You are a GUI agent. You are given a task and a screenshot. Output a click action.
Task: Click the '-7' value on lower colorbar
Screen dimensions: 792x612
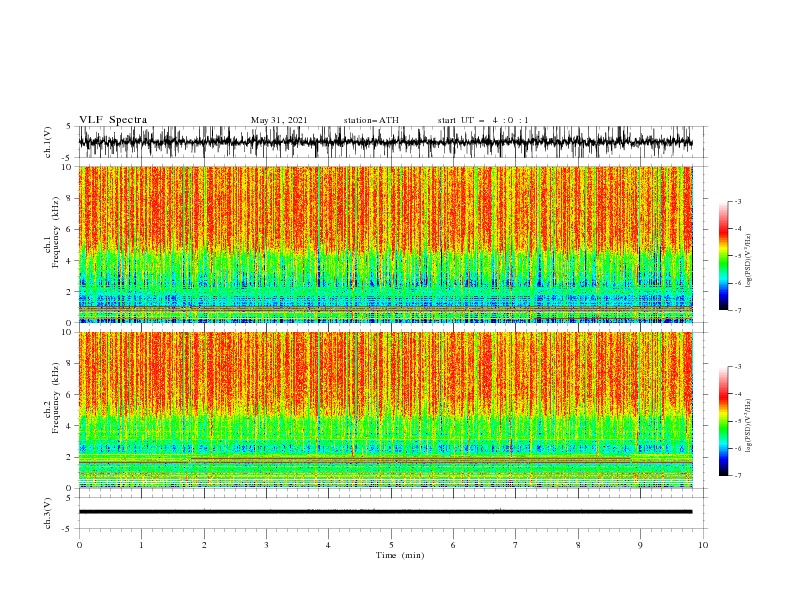tap(737, 475)
